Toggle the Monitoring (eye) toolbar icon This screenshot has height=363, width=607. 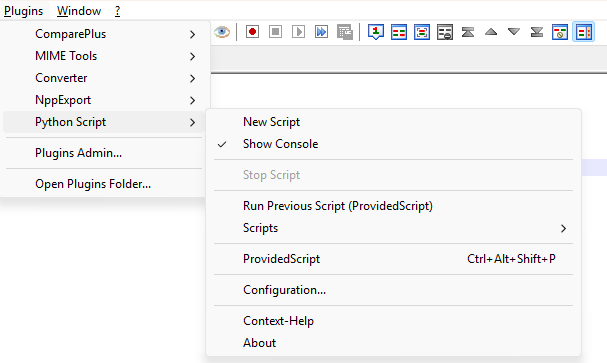point(222,32)
